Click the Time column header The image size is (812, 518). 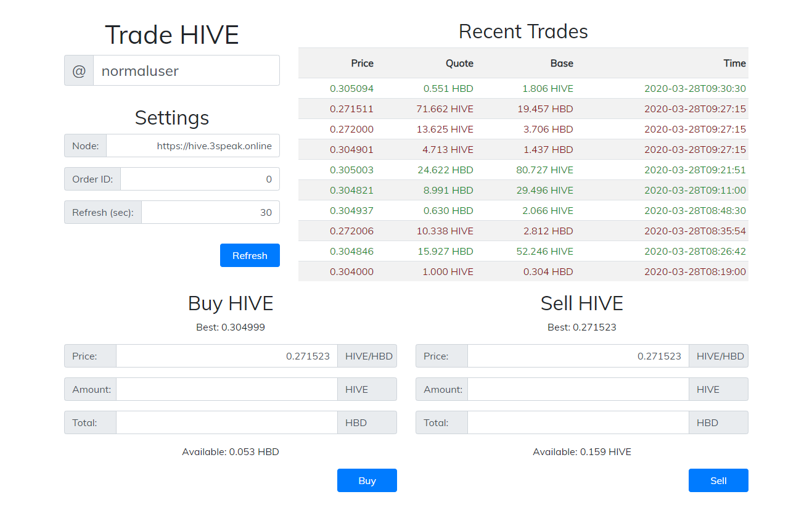click(x=735, y=63)
